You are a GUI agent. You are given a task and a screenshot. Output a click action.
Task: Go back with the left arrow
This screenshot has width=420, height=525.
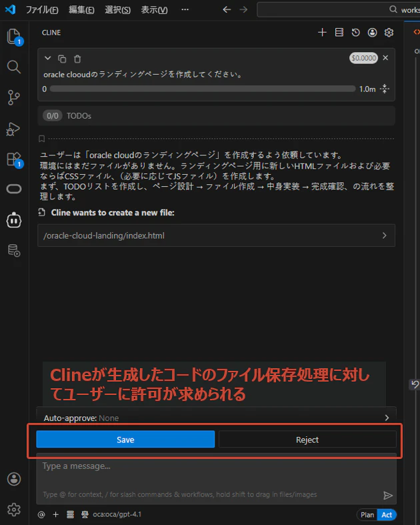pos(227,10)
